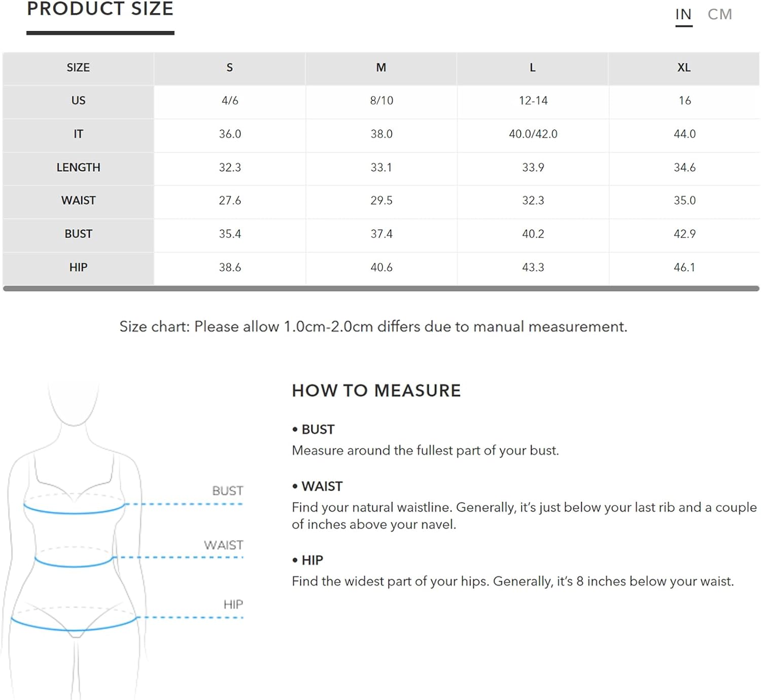Click the WAIST row label in table
Viewport: 761px width, 700px height.
click(78, 200)
